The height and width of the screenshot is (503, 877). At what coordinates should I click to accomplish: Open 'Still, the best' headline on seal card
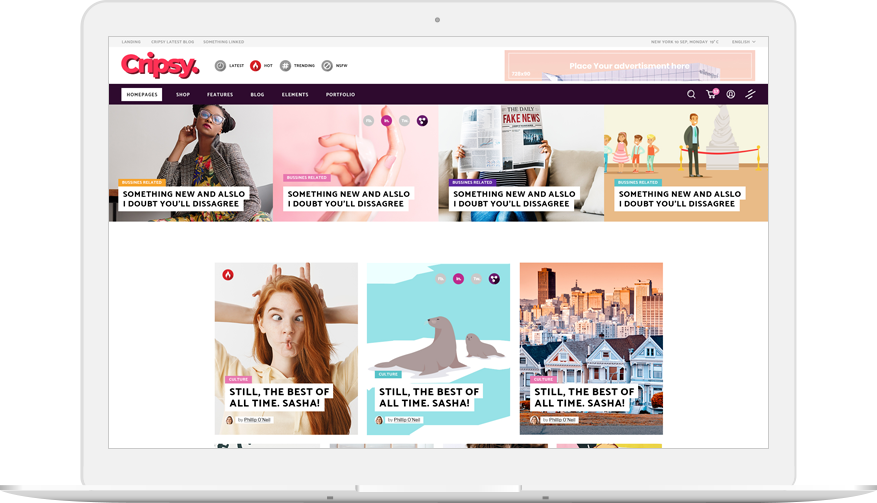429,397
